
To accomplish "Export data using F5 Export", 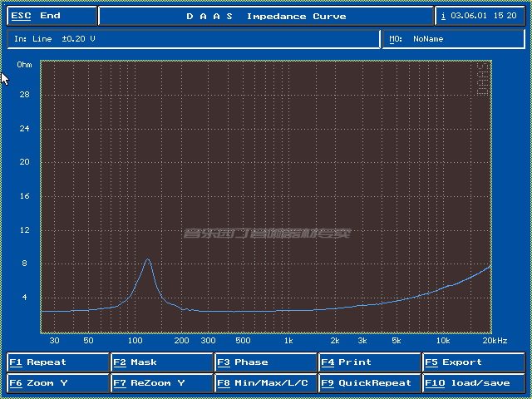I will click(x=474, y=362).
